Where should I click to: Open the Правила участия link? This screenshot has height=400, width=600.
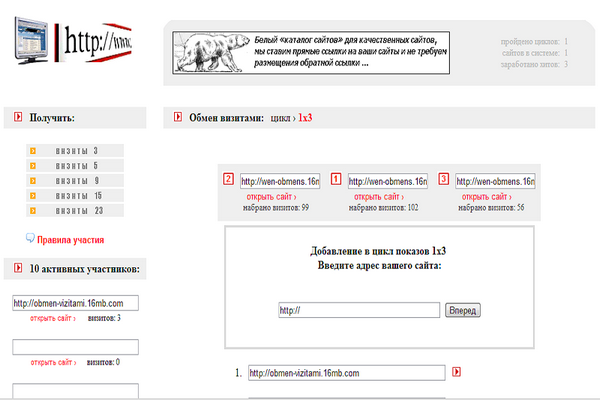(70, 240)
